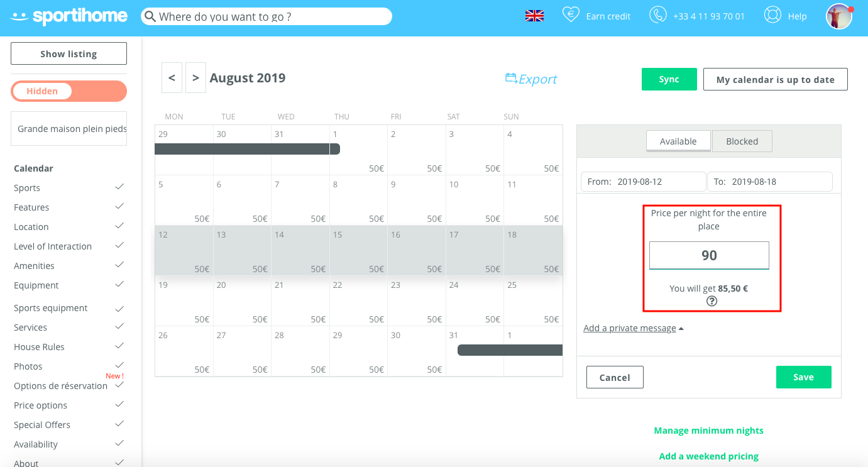Screen dimensions: 868x467
Task: Open the user profile avatar
Action: coord(839,16)
